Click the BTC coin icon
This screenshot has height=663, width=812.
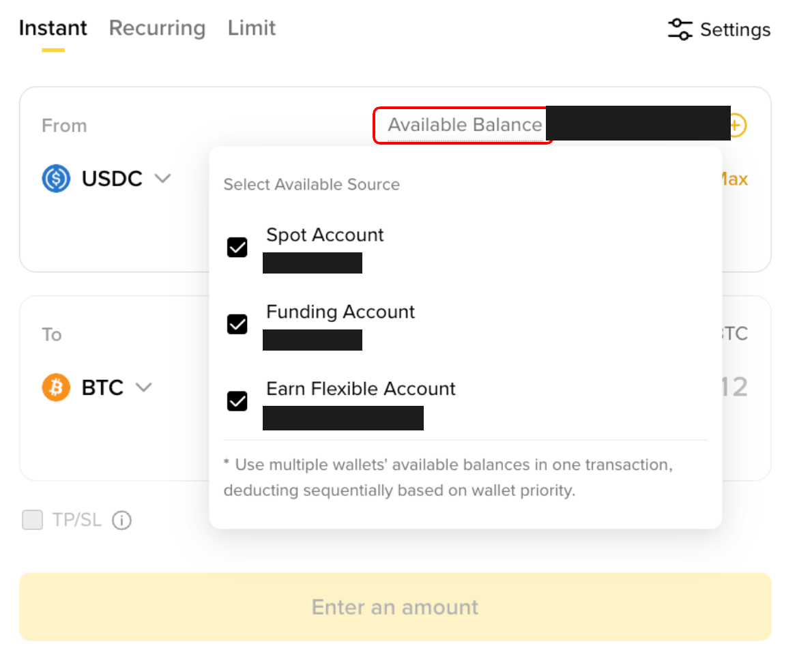pos(56,387)
